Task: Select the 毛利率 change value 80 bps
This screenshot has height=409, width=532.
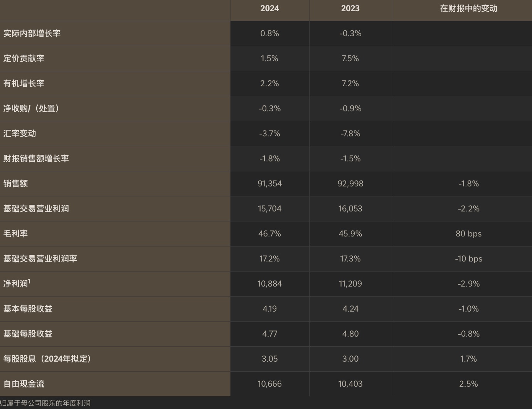Action: [x=468, y=234]
